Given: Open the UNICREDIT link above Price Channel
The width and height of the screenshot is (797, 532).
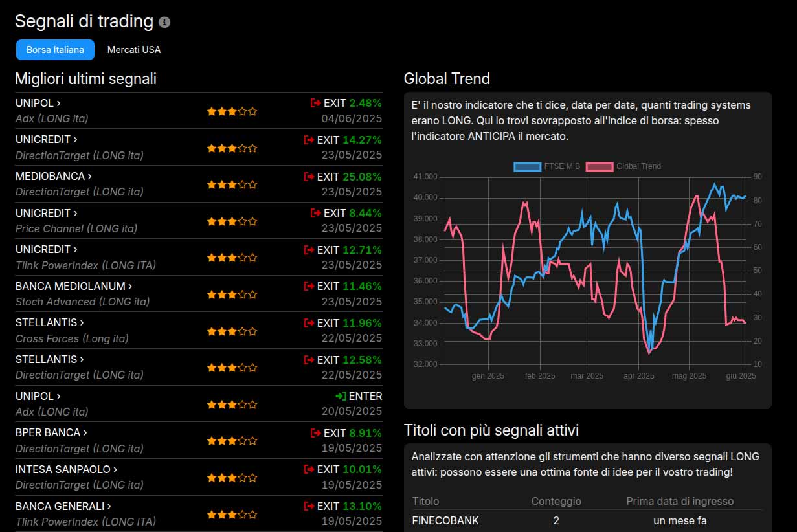Looking at the screenshot, I should coord(47,213).
